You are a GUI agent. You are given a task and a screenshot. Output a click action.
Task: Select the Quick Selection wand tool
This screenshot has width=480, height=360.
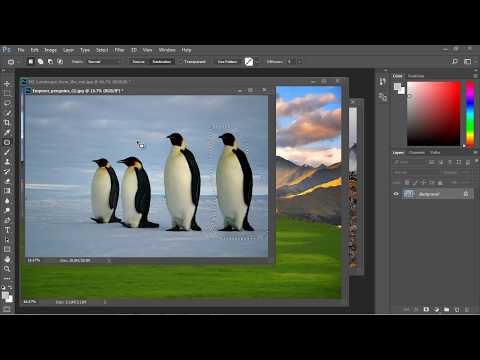7,113
